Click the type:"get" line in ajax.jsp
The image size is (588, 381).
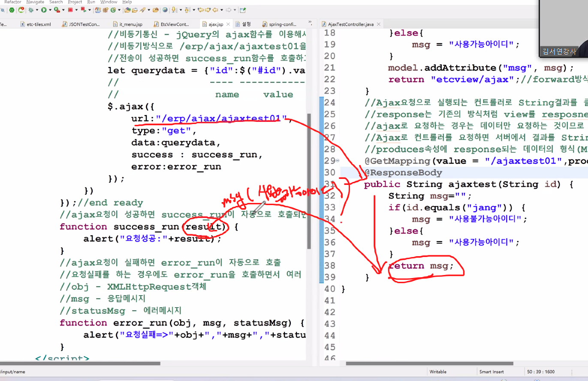tap(164, 130)
